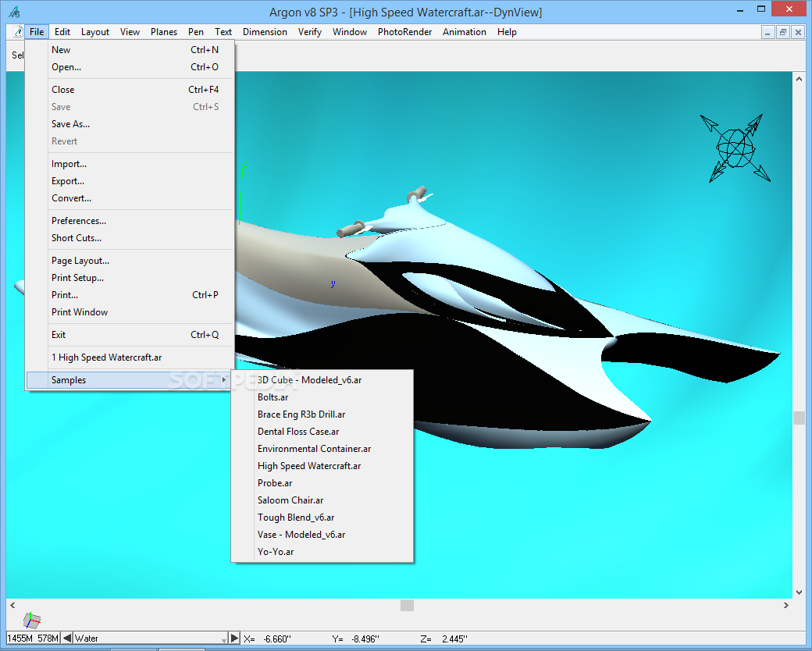Screen dimensions: 812x651
Task: Open the Animation menu
Action: (x=464, y=31)
